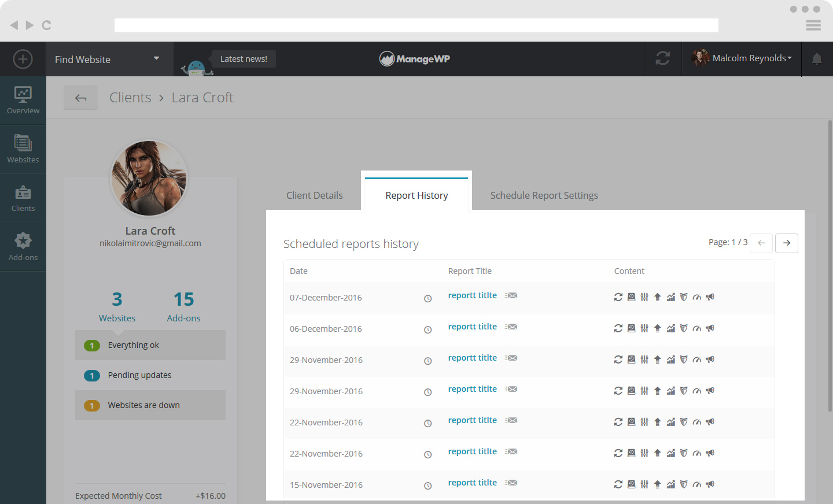Open the notifications bell
The image size is (833, 504).
tap(817, 59)
